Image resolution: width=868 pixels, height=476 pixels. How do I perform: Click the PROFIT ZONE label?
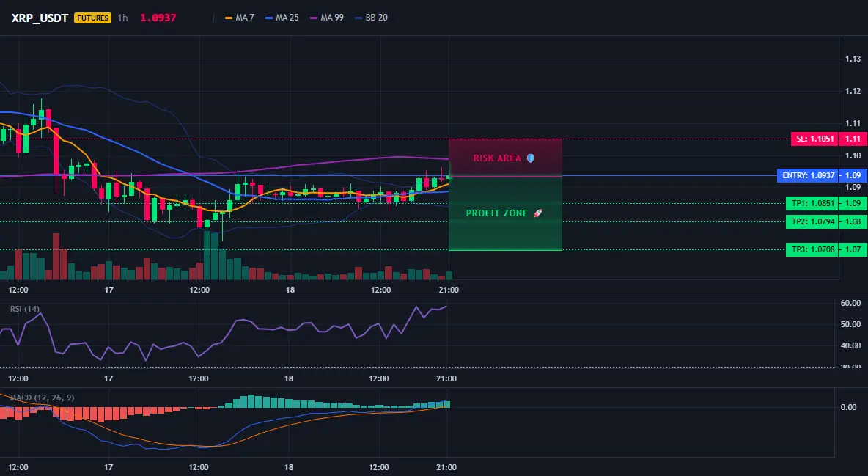pyautogui.click(x=496, y=213)
